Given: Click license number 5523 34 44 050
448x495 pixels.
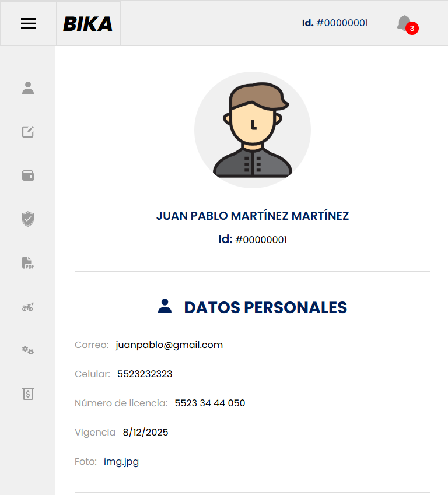Looking at the screenshot, I should tap(210, 403).
